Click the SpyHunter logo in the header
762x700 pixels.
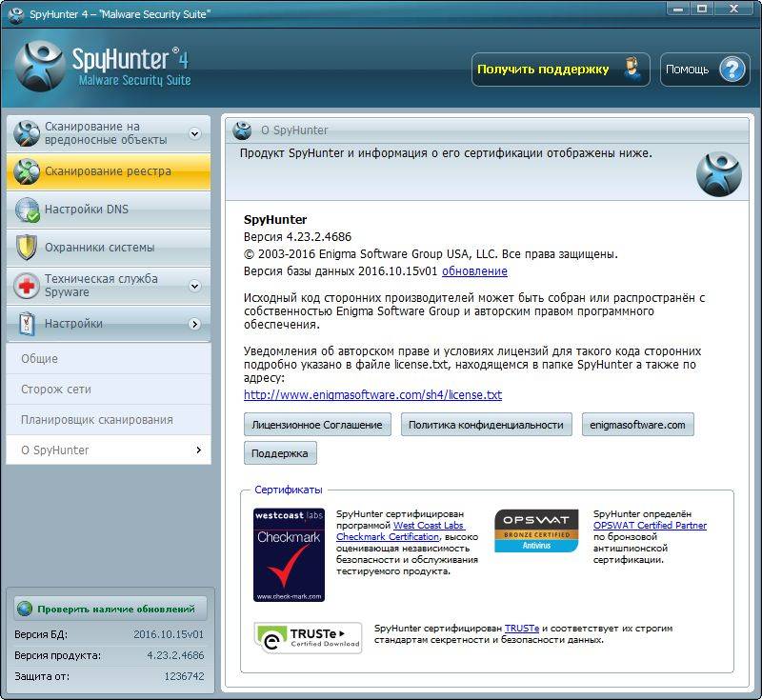39,67
